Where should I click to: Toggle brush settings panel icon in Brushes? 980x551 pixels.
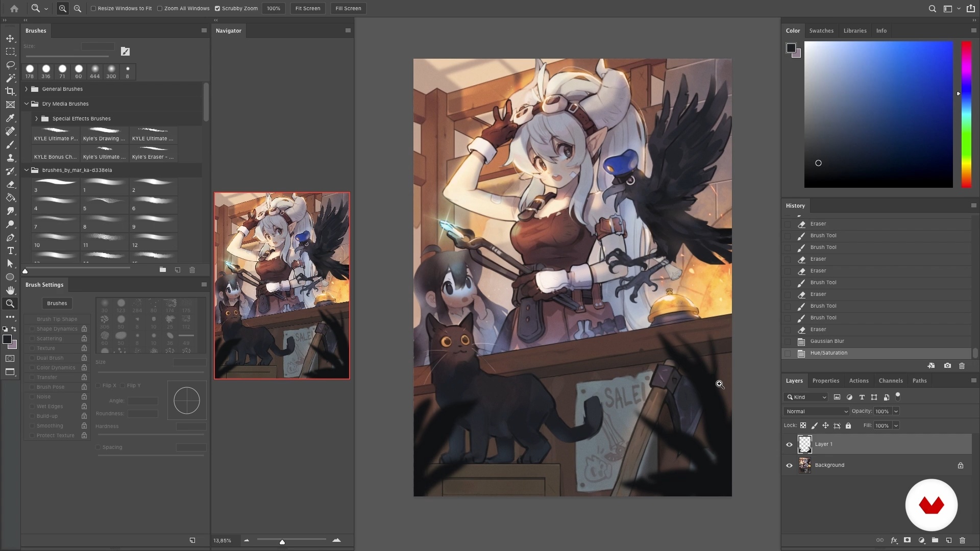click(x=125, y=51)
